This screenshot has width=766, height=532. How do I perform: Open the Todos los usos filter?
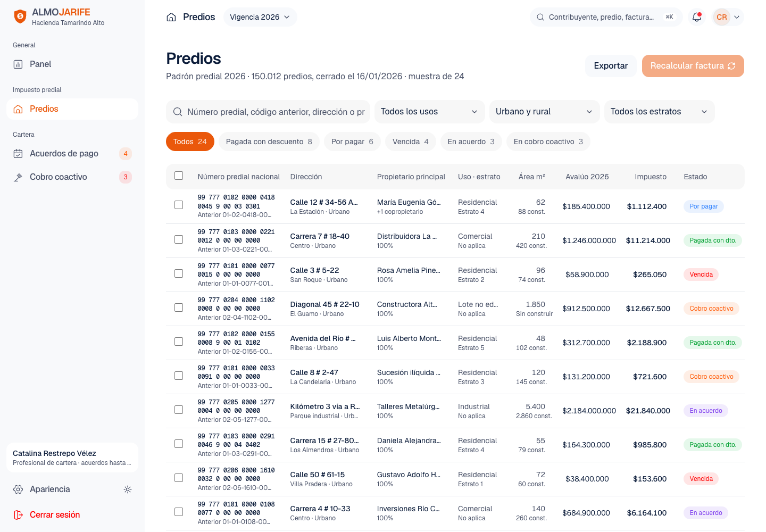[x=430, y=112]
